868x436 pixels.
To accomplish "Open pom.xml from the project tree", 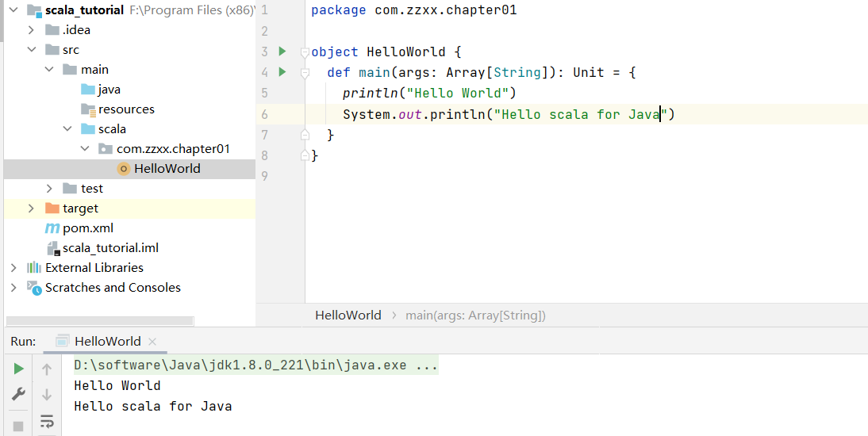I will (88, 228).
